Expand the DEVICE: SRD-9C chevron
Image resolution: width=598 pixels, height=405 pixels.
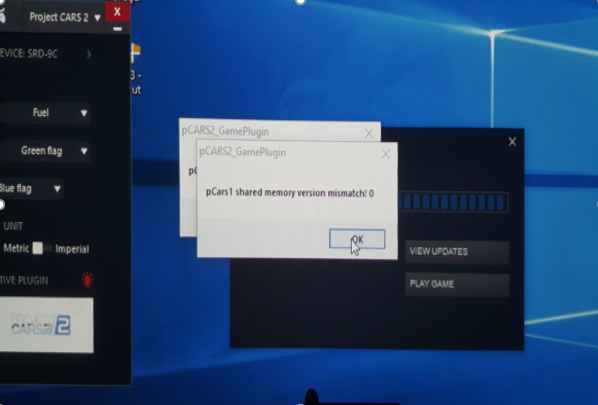(89, 54)
